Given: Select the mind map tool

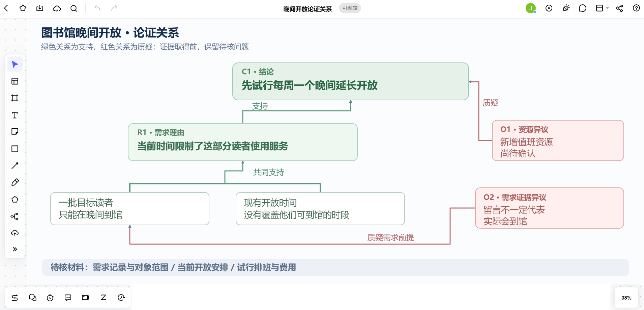Looking at the screenshot, I should click(15, 216).
